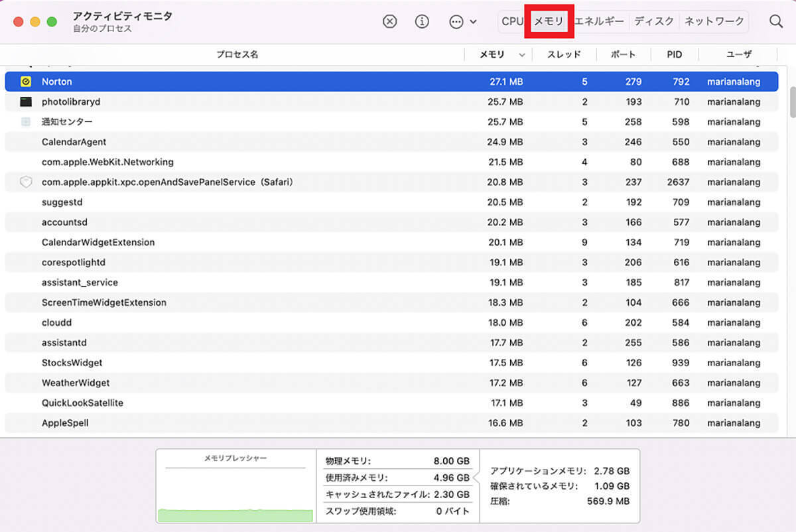Sort by スレッド column header
Screen dimensions: 796x532
564,55
